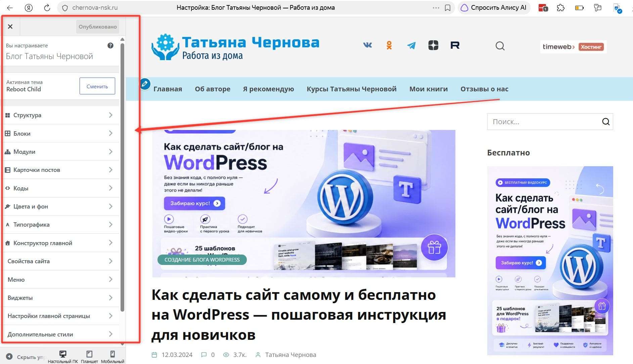633x364 pixels.
Task: Open the Yandex home button
Action: 29,8
